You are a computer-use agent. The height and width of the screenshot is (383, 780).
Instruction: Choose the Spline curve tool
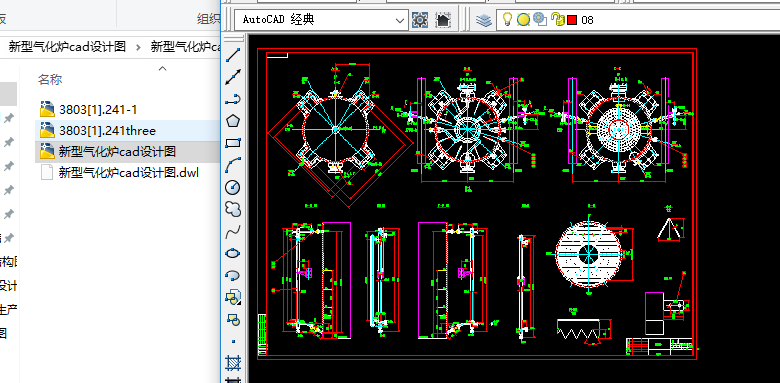click(x=233, y=231)
